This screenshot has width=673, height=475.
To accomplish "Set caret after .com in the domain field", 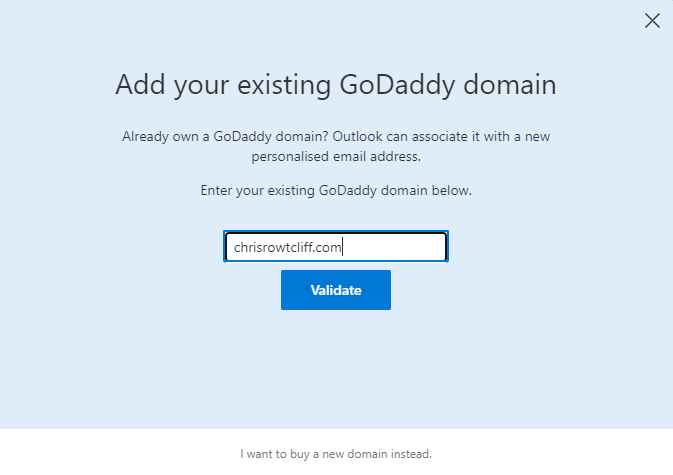I will (342, 247).
